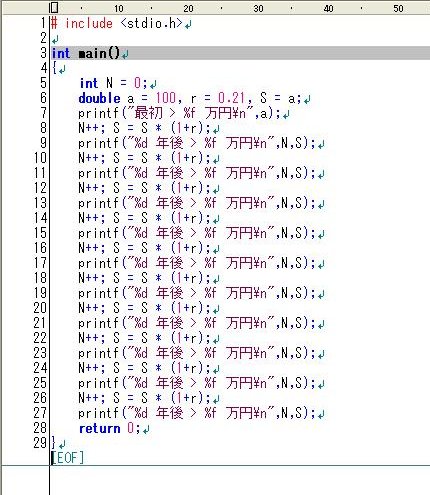Click line number 15 in gutter
Screen dimensions: 430x495
click(x=40, y=233)
